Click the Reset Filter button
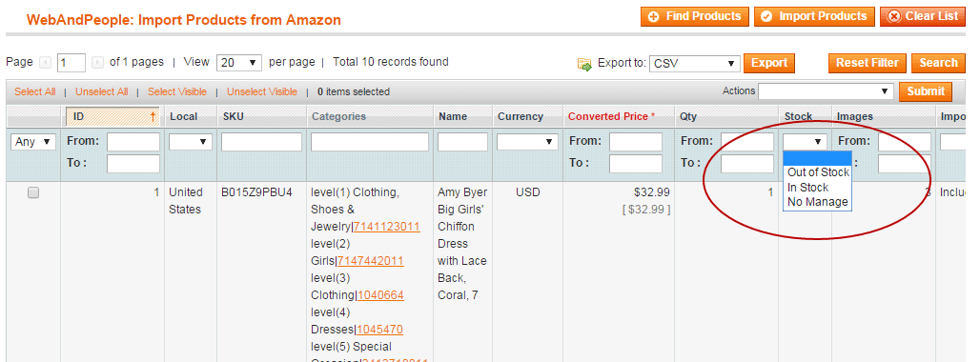 pos(867,63)
